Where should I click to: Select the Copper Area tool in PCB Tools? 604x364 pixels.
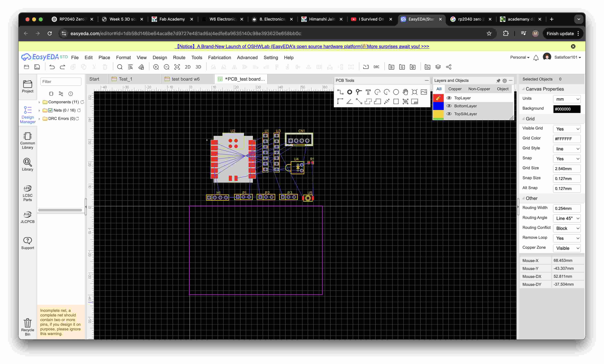click(368, 102)
